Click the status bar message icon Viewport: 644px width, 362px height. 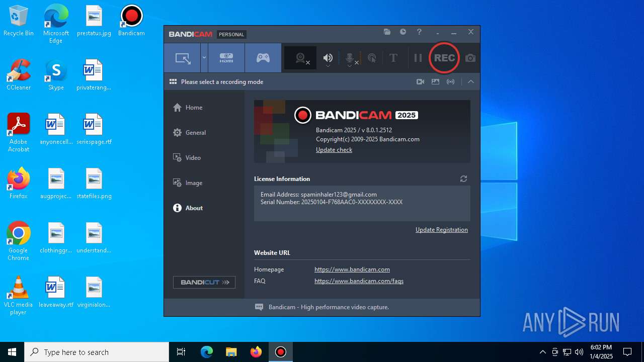259,307
